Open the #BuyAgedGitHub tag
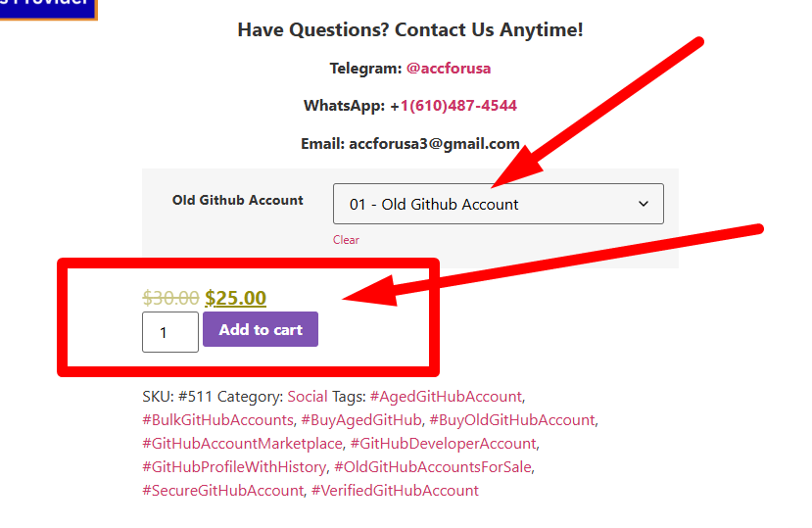The width and height of the screenshot is (812, 528). 361,420
